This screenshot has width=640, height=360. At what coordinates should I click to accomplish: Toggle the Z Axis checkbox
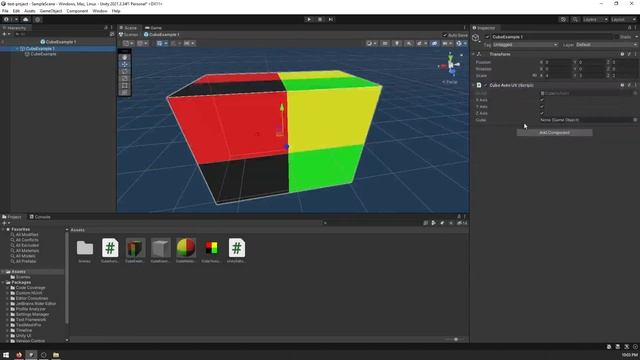pyautogui.click(x=542, y=113)
